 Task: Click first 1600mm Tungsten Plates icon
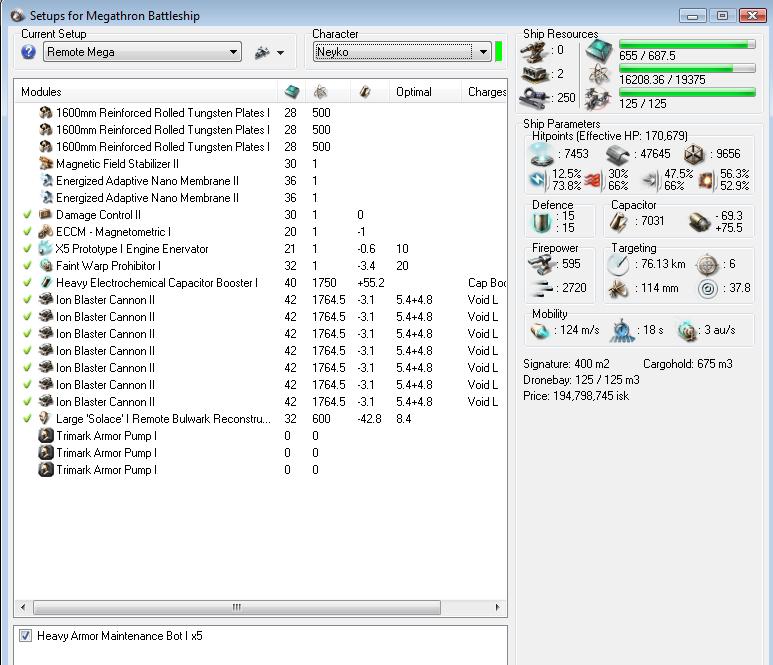click(46, 112)
